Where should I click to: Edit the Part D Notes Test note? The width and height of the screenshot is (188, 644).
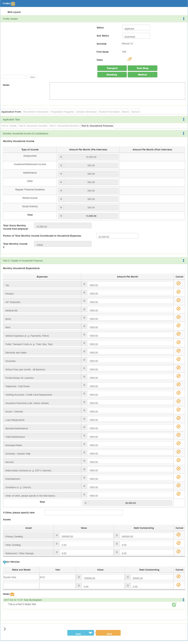[x=174, y=605]
